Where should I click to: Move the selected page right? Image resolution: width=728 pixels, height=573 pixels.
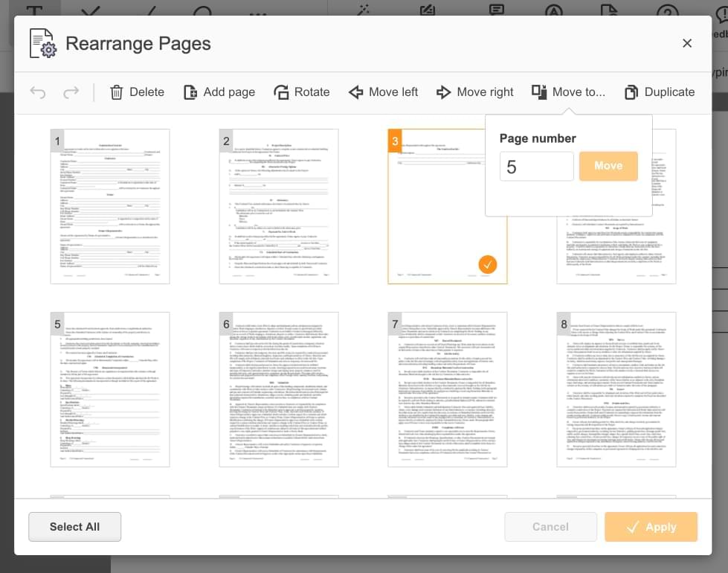point(474,92)
